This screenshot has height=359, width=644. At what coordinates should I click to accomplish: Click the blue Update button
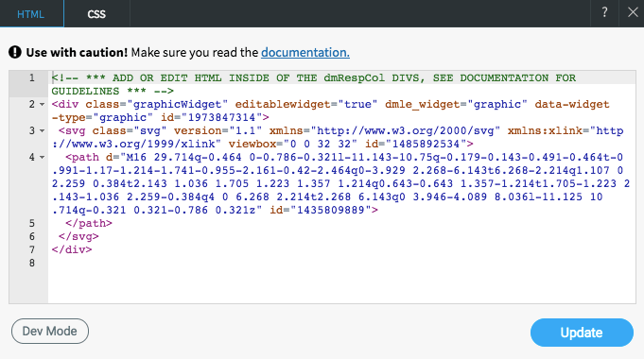[x=582, y=333]
